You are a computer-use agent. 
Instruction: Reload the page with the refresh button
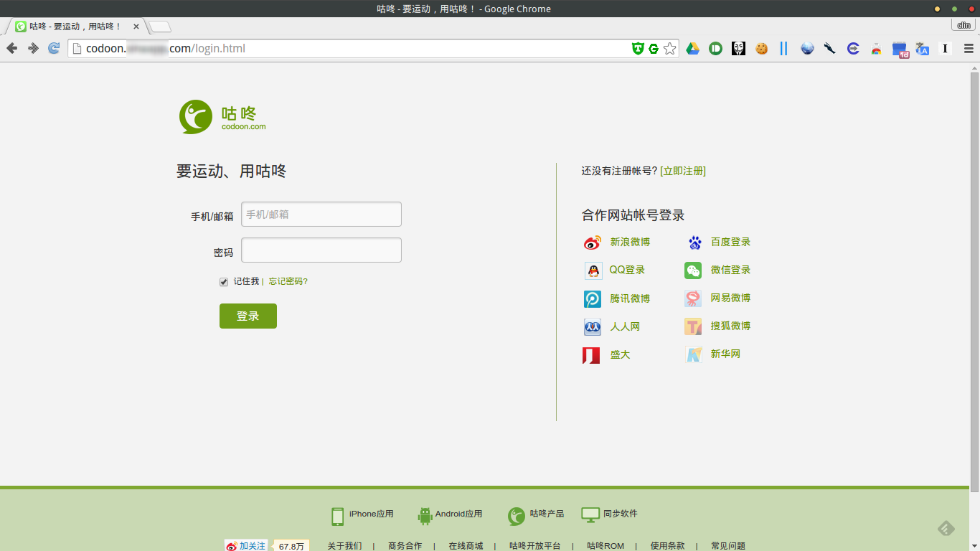(x=54, y=48)
